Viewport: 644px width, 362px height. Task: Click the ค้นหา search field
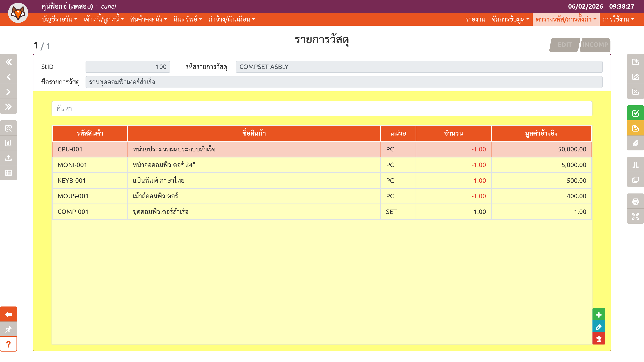pos(322,108)
